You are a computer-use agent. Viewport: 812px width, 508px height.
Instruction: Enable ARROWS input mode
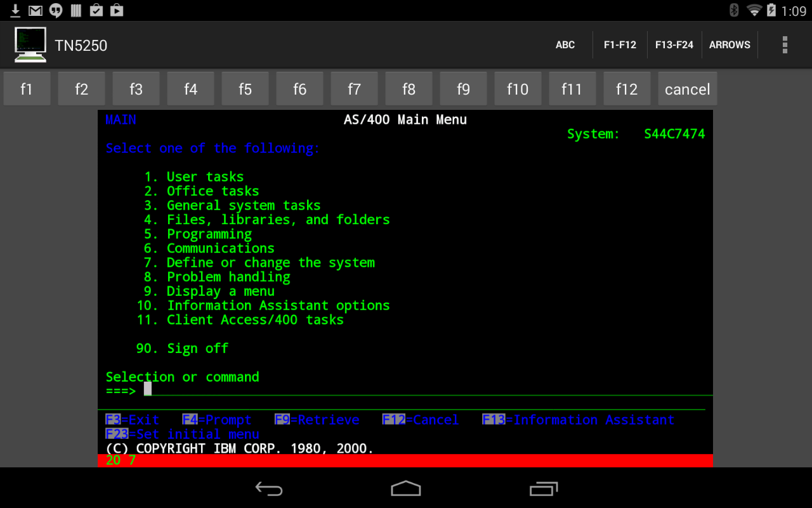(730, 44)
